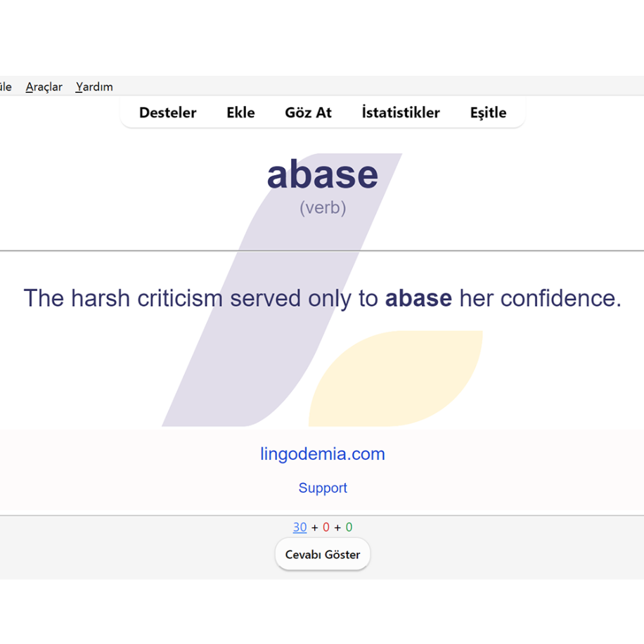Open the Araçlar menu
644x644 pixels.
click(44, 87)
